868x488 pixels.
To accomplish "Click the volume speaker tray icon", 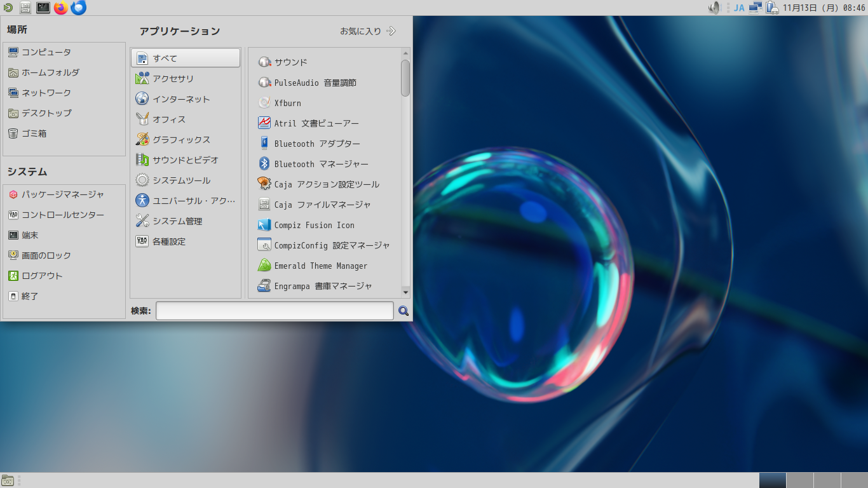I will tap(715, 8).
